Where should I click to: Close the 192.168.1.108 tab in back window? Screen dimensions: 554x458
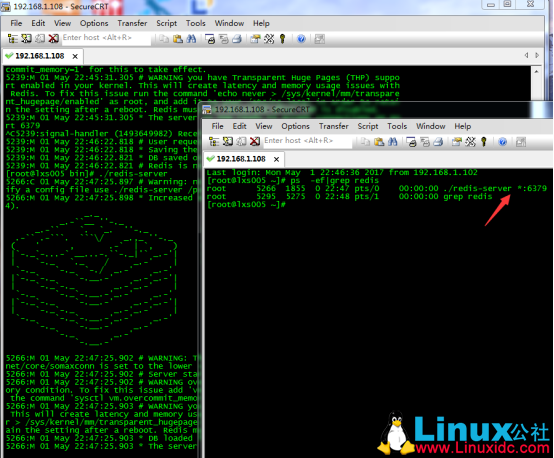[75, 56]
